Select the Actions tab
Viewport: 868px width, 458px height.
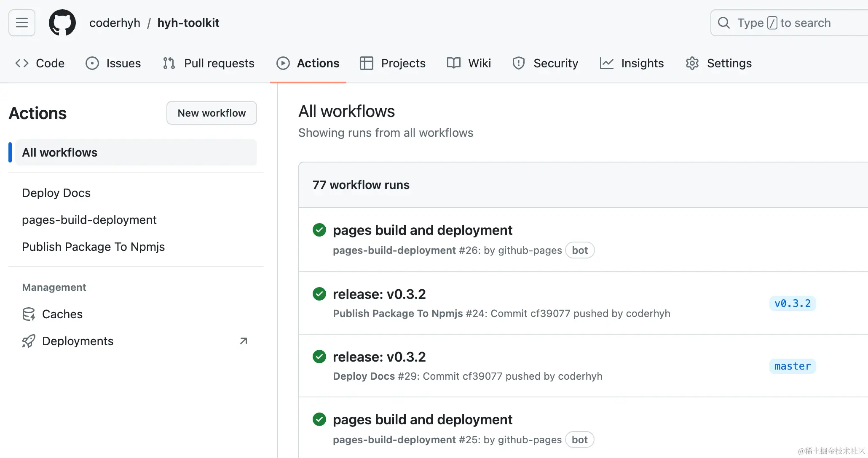[x=308, y=63]
